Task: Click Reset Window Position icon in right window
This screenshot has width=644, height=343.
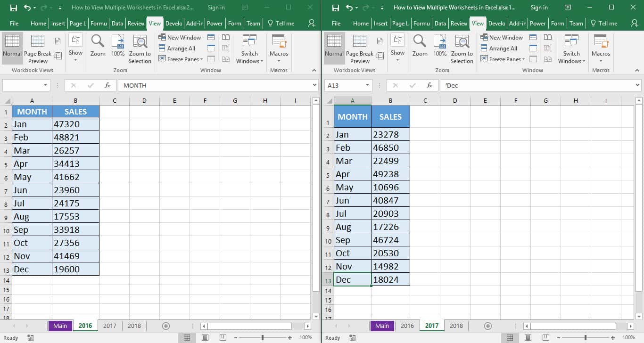Action: (x=548, y=59)
